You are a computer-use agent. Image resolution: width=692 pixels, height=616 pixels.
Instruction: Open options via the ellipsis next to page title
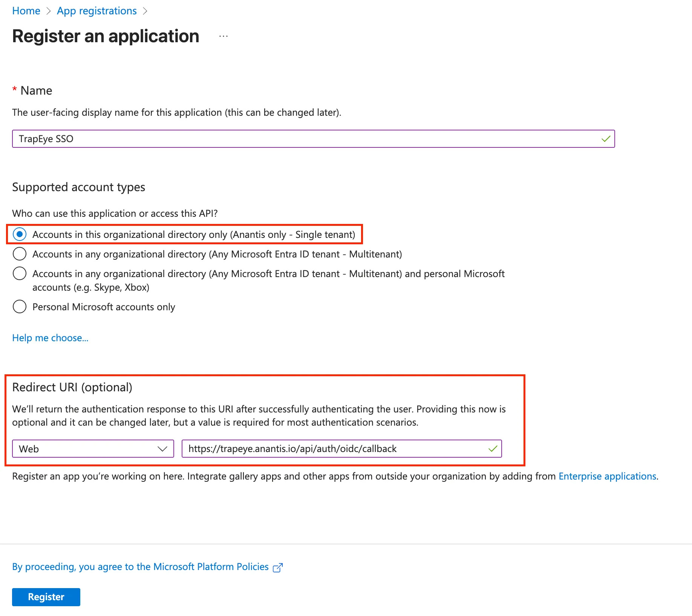tap(223, 36)
